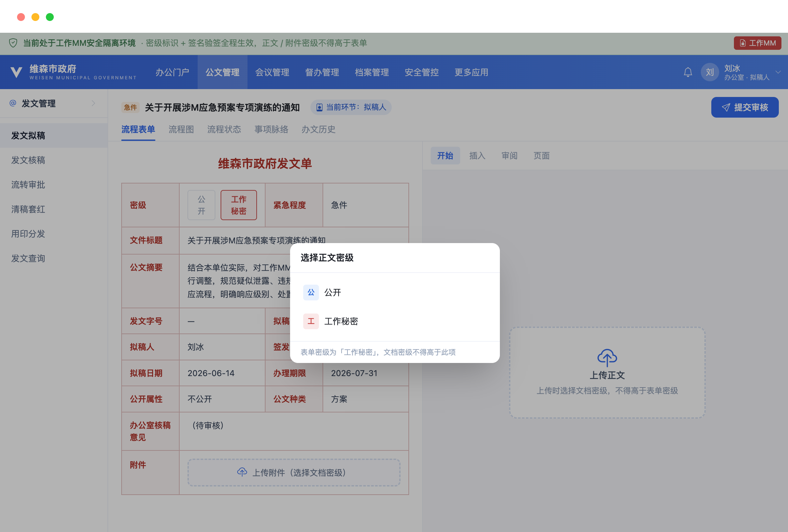Switch to 事项脉络 tab
The image size is (788, 532).
click(271, 129)
